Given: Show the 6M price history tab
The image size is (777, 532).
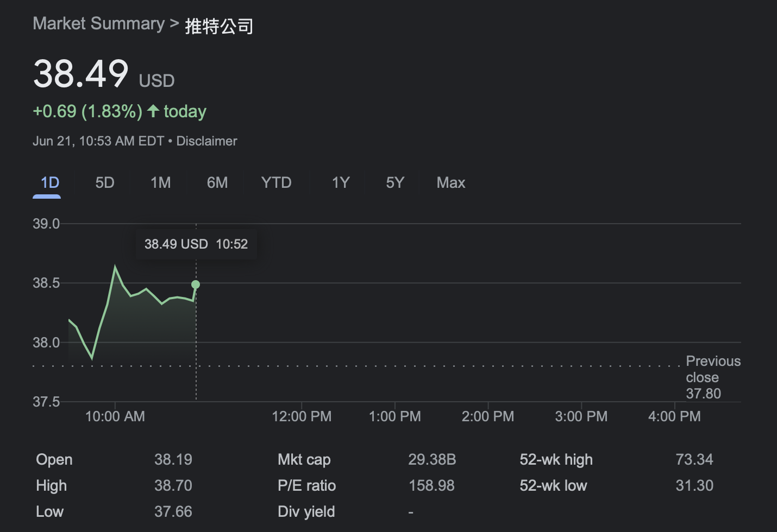Looking at the screenshot, I should (x=217, y=182).
